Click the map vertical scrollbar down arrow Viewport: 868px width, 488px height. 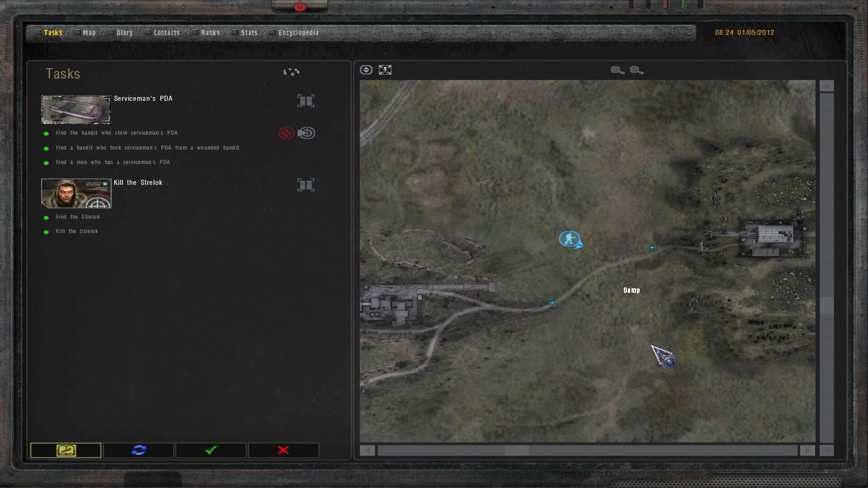coord(826,450)
